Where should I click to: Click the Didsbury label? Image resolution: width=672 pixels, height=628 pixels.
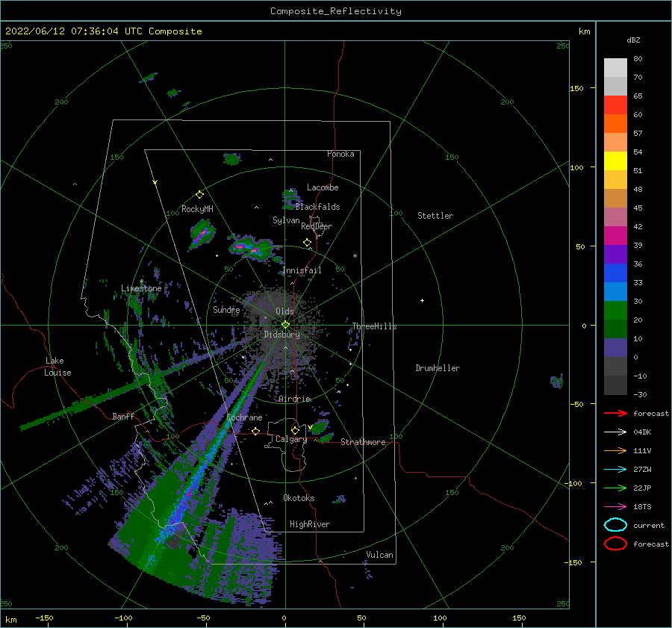click(x=282, y=335)
